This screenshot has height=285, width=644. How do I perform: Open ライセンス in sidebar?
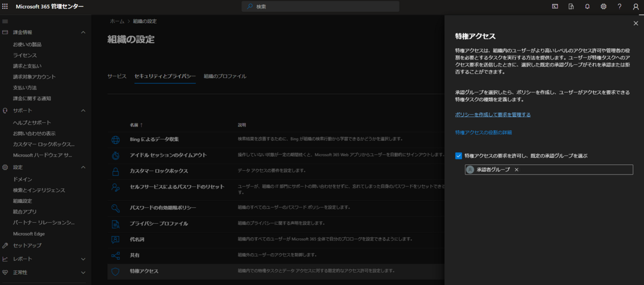click(x=25, y=55)
